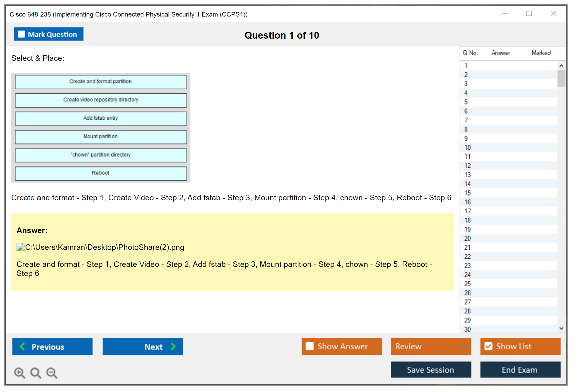
Task: Click the broken PhotoShare image icon
Action: click(x=21, y=247)
